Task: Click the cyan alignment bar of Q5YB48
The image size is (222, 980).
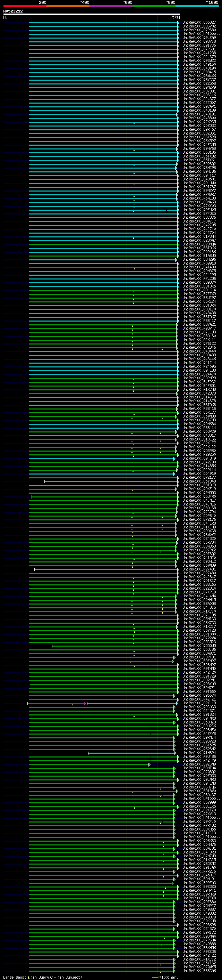Action: tap(112, 481)
